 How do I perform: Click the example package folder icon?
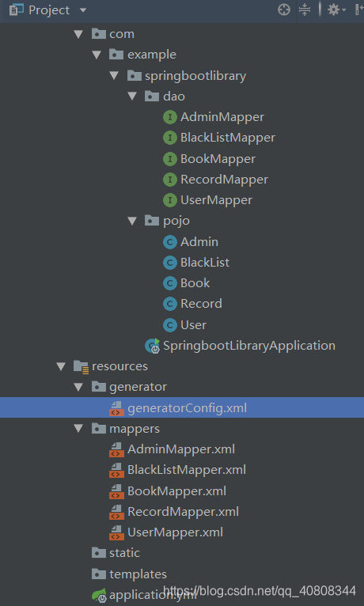116,55
